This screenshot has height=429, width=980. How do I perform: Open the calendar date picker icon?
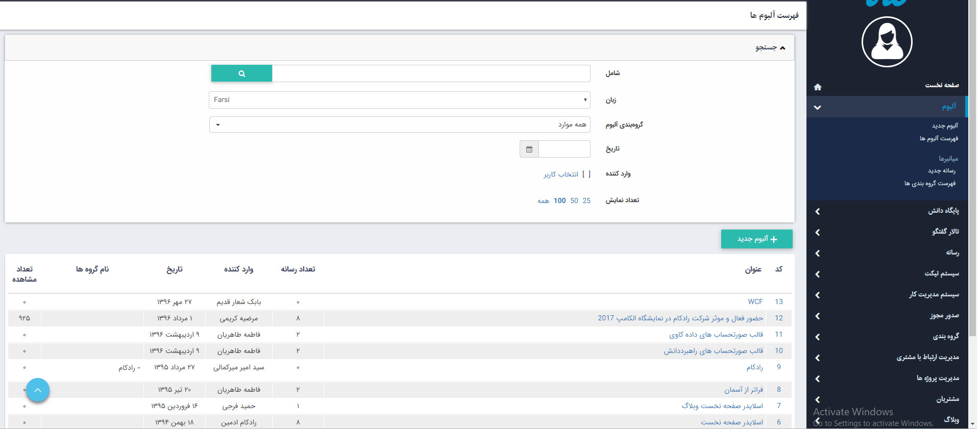click(529, 149)
